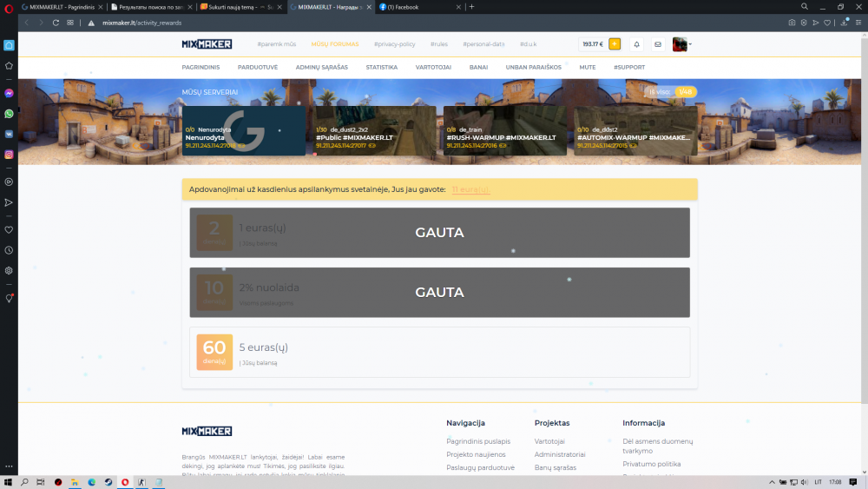Select #AUTOMIX-WARMUP de_dust2 server card
The width and height of the screenshot is (868, 489).
point(635,130)
